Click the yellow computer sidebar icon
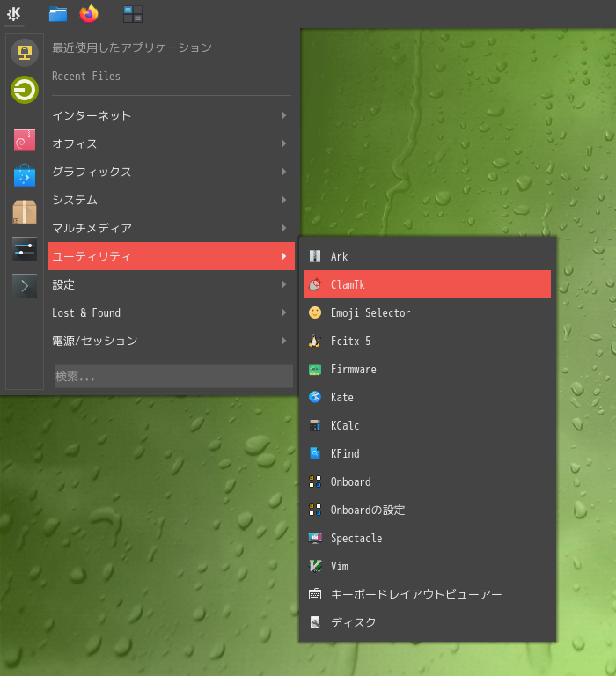The height and width of the screenshot is (676, 616). tap(25, 53)
